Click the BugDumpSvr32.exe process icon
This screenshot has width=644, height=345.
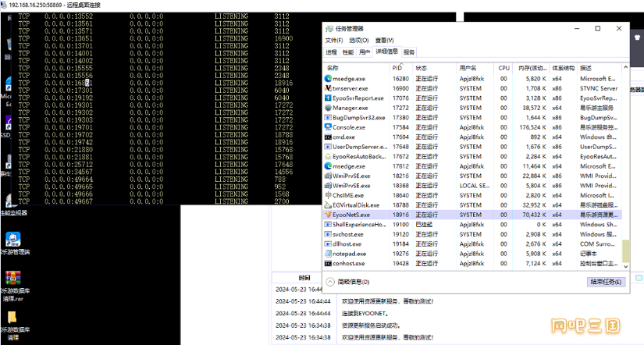[328, 117]
